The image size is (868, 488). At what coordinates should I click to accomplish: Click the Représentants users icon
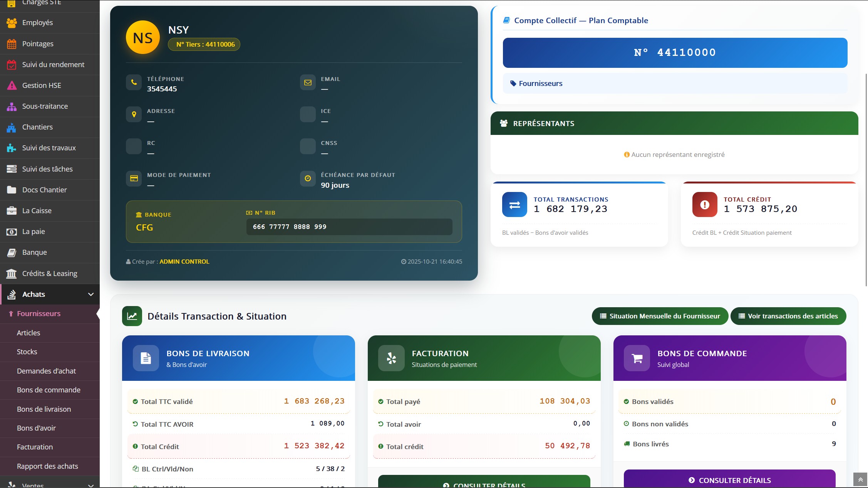point(504,123)
